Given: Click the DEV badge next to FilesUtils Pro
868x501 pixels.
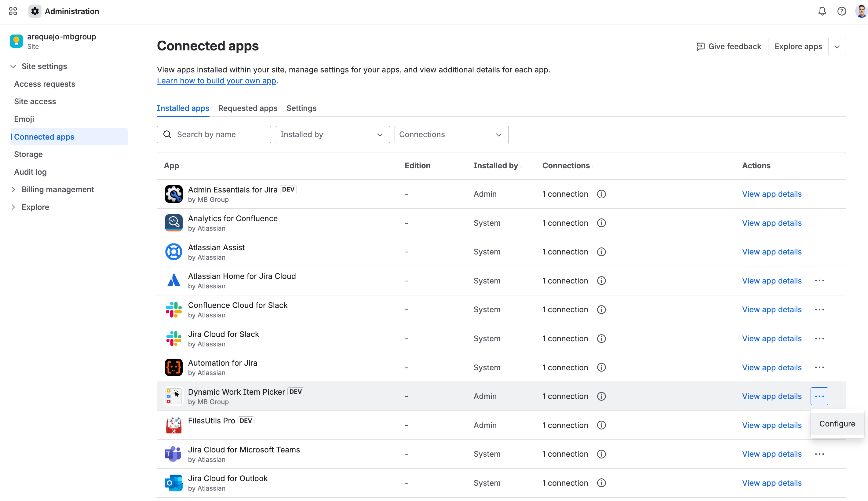Looking at the screenshot, I should [x=246, y=421].
